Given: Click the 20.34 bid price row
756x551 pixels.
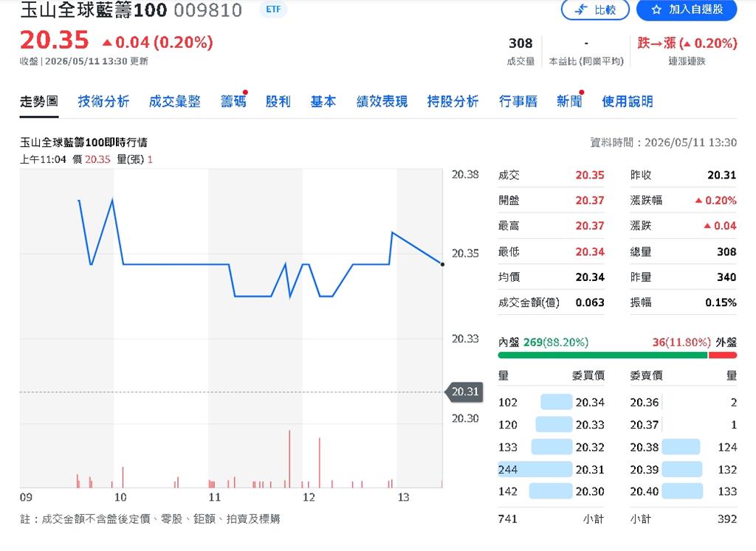Looking at the screenshot, I should (551, 402).
